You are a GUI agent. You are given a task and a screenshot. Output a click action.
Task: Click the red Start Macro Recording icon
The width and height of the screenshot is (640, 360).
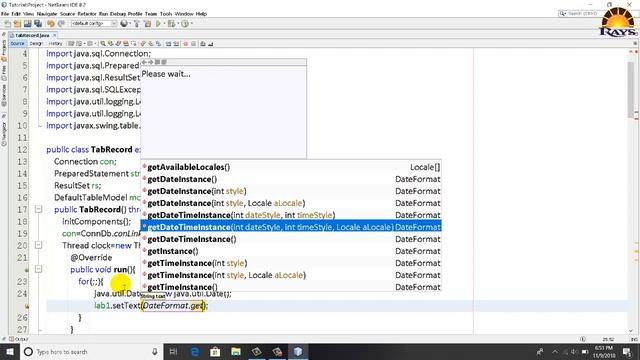point(186,44)
